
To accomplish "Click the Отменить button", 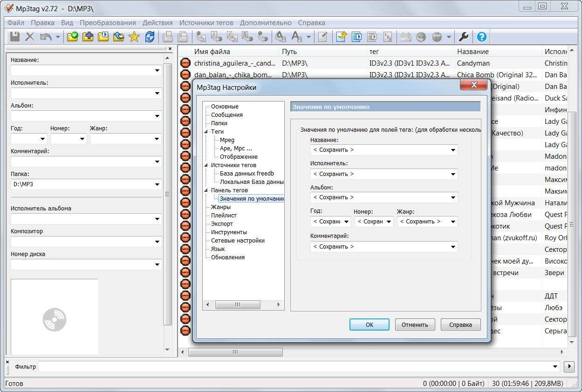I will (x=415, y=324).
